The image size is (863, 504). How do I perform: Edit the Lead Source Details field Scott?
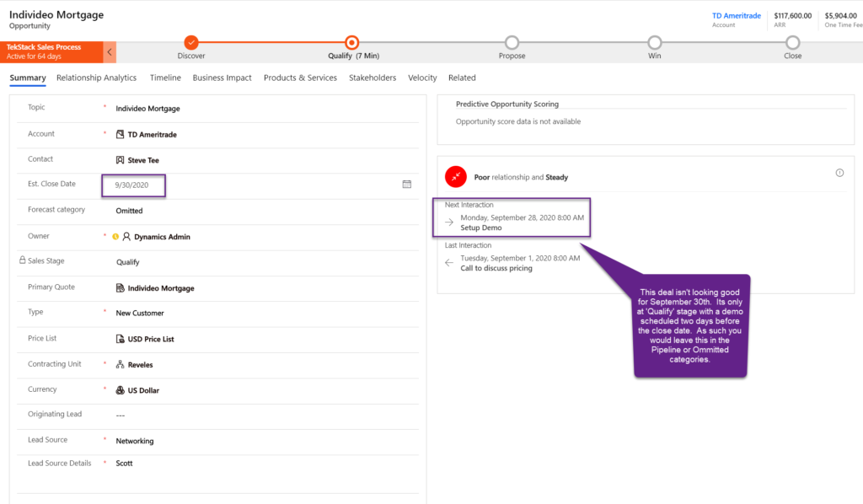click(x=124, y=464)
